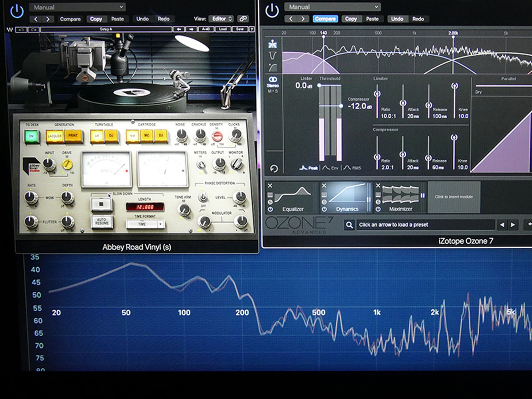Open Maximizer module preset list icon
This screenshot has width=532, height=399.
coord(378,195)
